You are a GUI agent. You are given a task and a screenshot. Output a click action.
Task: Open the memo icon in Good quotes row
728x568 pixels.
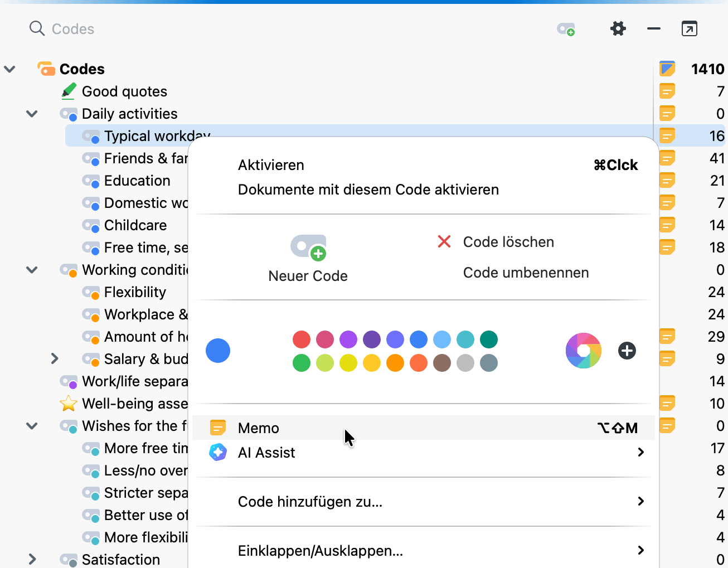(667, 91)
